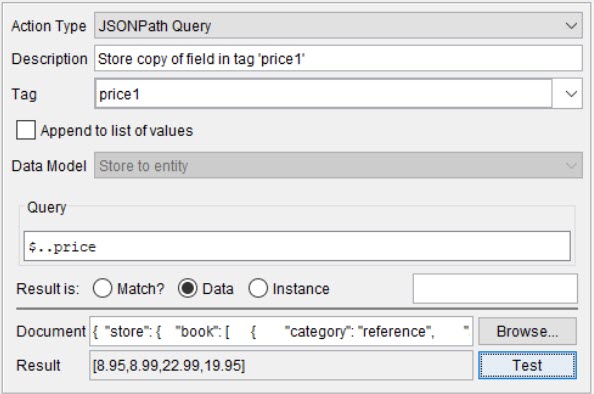Image resolution: width=594 pixels, height=394 pixels.
Task: Click the Tag field containing price1
Action: (323, 94)
